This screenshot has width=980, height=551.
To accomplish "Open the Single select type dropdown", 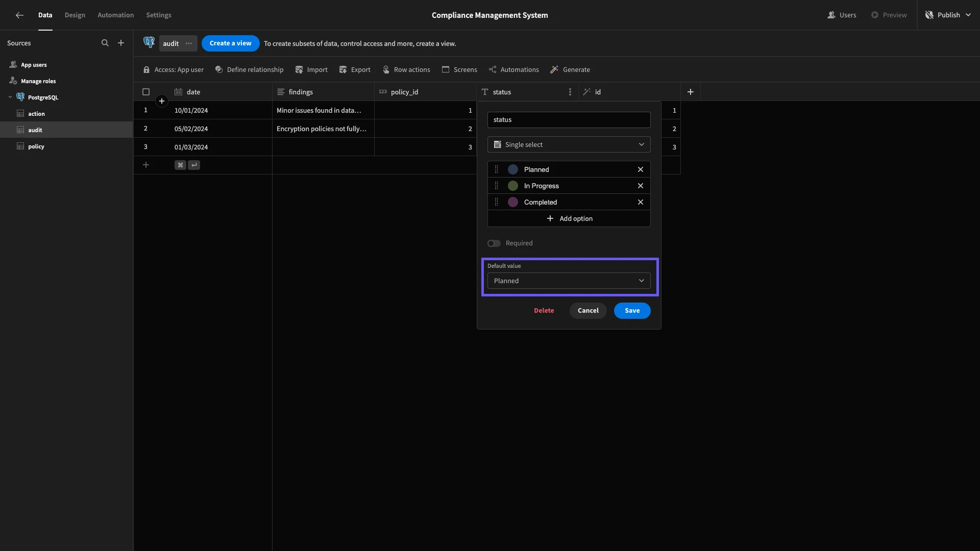I will tap(569, 145).
